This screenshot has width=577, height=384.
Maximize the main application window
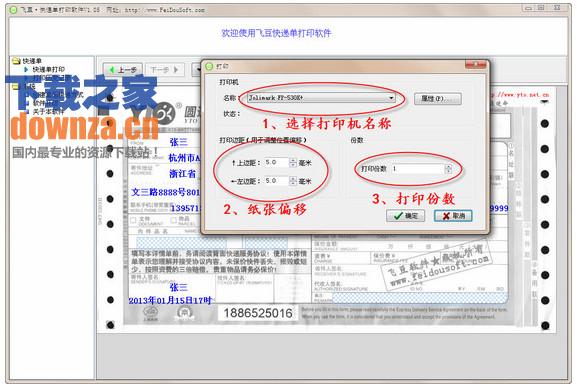tap(541, 7)
